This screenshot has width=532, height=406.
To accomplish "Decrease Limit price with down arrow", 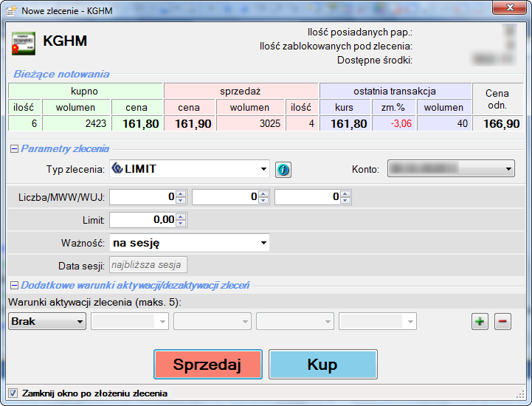I will click(x=181, y=224).
